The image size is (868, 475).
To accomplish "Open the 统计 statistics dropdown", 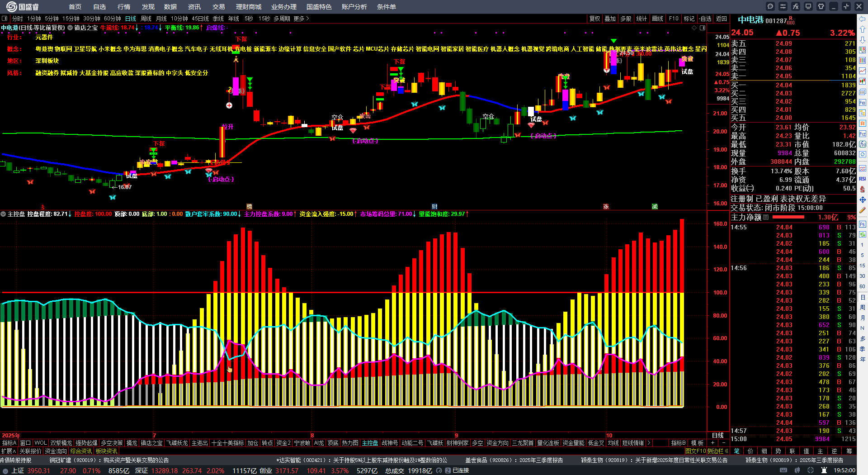I will pyautogui.click(x=642, y=19).
